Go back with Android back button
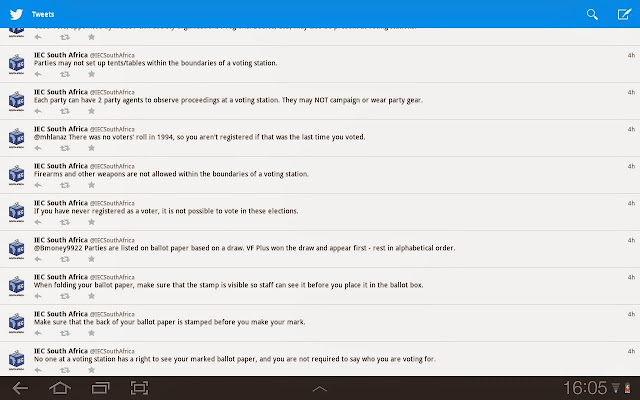 20,388
